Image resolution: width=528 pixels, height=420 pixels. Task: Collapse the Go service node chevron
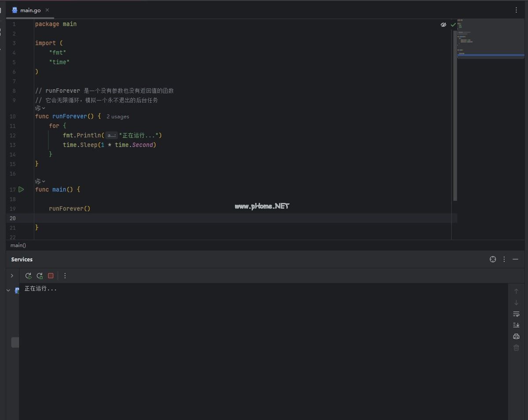click(8, 291)
